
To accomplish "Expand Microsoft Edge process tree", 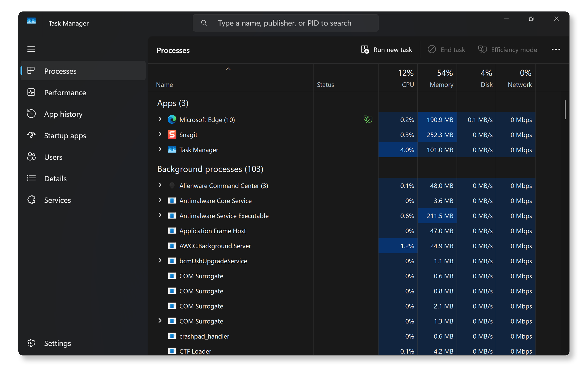I will tap(160, 120).
